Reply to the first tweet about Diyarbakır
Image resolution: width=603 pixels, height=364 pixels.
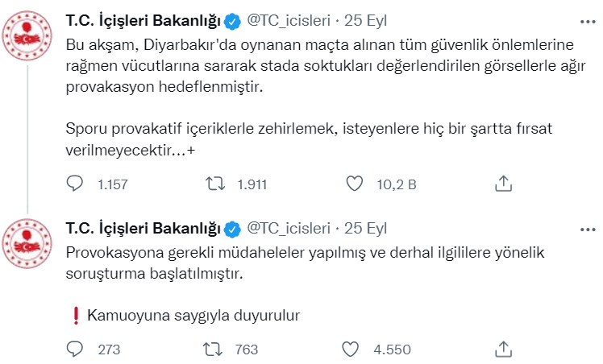pos(74,184)
